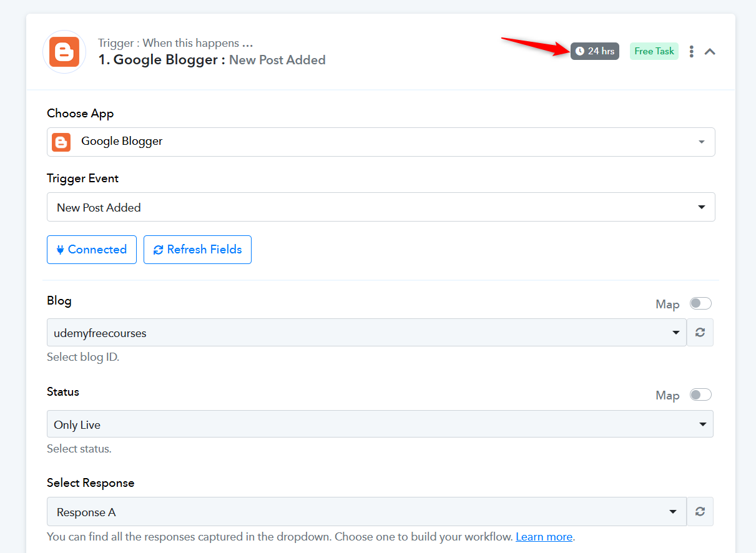Click the step title Google Blogger : New Post Added
This screenshot has width=756, height=553.
[212, 60]
